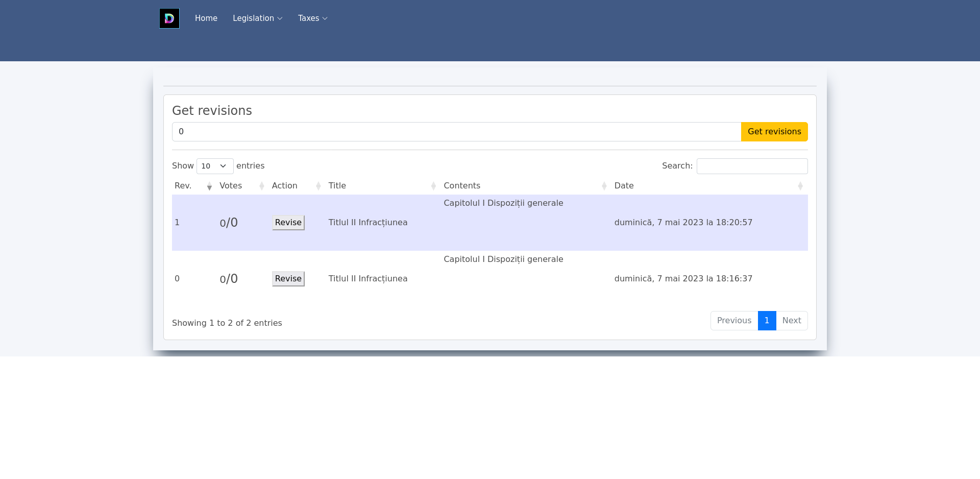Image resolution: width=980 pixels, height=479 pixels.
Task: Revise the revision 0 entry
Action: (288, 279)
